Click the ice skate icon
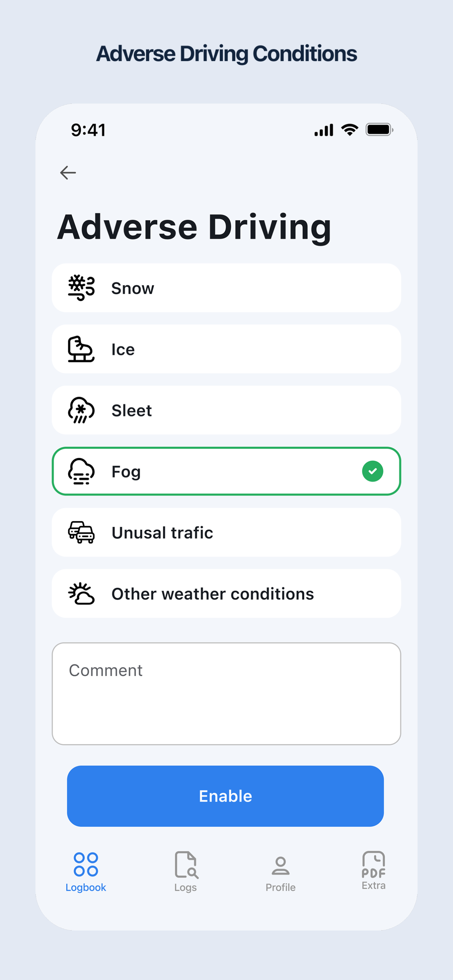The width and height of the screenshot is (453, 980). point(81,349)
